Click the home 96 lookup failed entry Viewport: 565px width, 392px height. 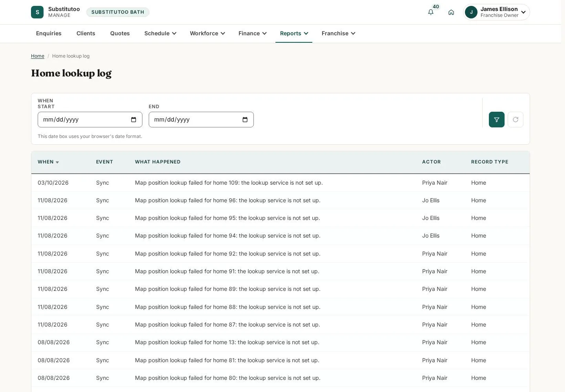228,200
